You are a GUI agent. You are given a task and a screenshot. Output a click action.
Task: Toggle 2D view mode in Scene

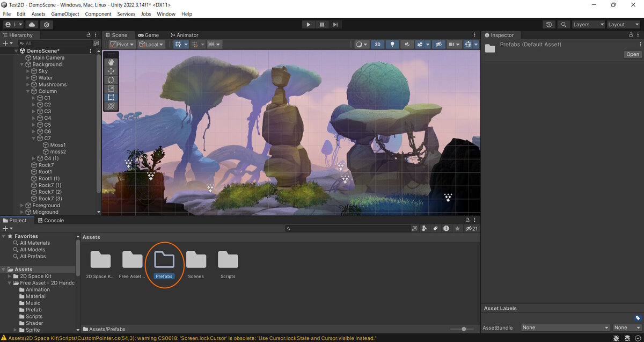(x=378, y=45)
